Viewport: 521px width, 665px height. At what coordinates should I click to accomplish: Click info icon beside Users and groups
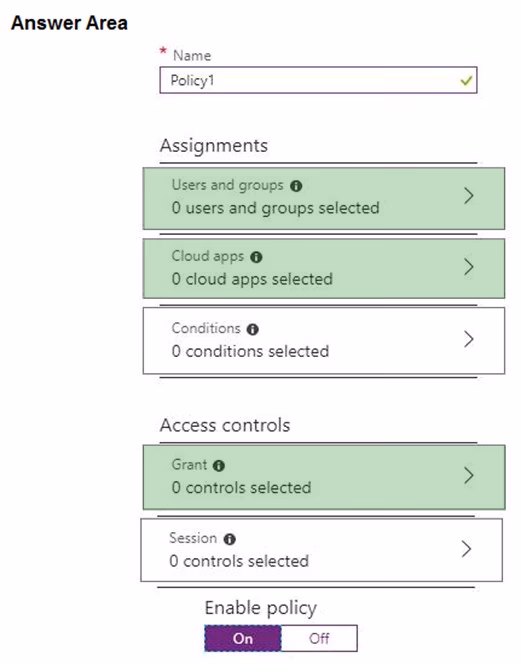pos(296,186)
